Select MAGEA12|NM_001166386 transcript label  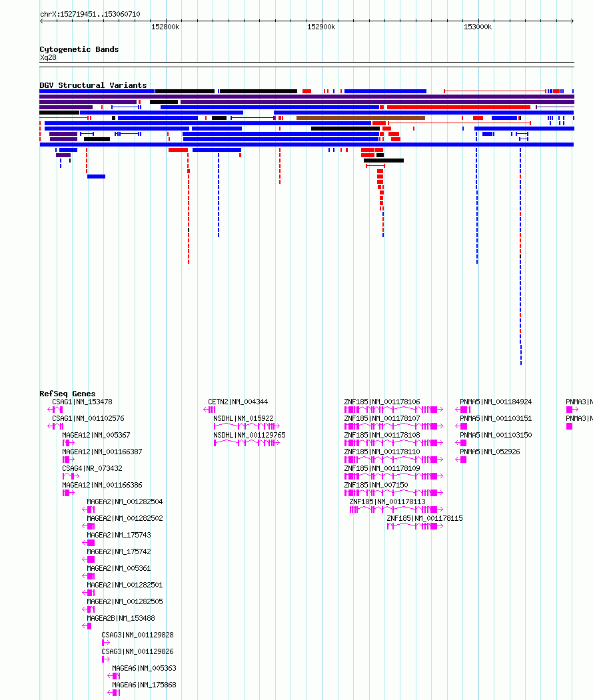[x=102, y=485]
